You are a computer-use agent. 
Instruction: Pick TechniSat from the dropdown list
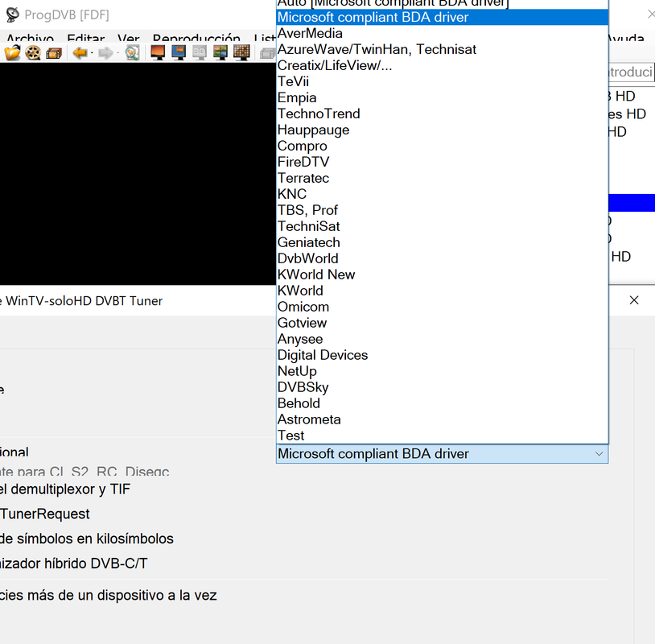coord(443,226)
